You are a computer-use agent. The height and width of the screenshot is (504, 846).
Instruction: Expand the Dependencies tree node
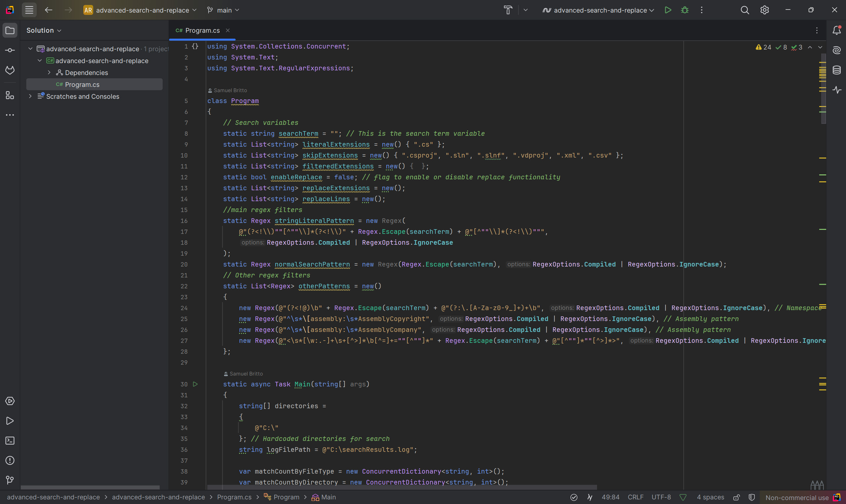(x=49, y=73)
